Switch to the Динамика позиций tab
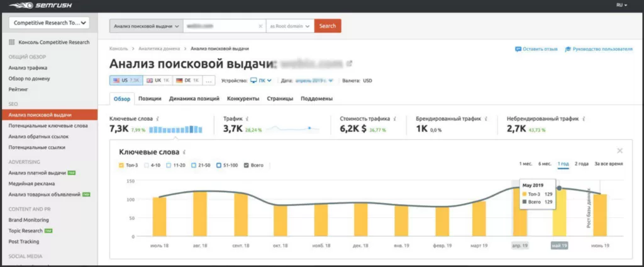The height and width of the screenshot is (267, 644). pos(194,99)
